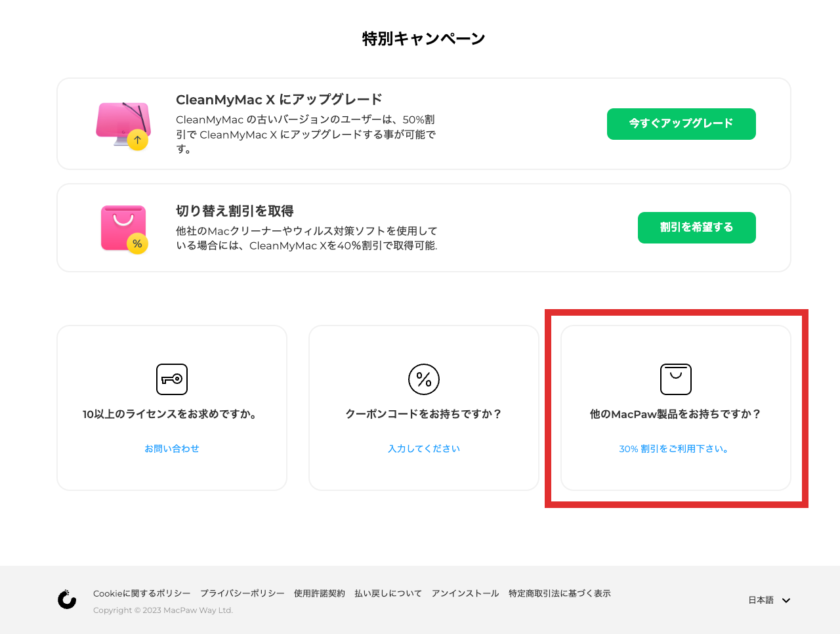Click the 切り替え割引を取得 title

tap(235, 211)
